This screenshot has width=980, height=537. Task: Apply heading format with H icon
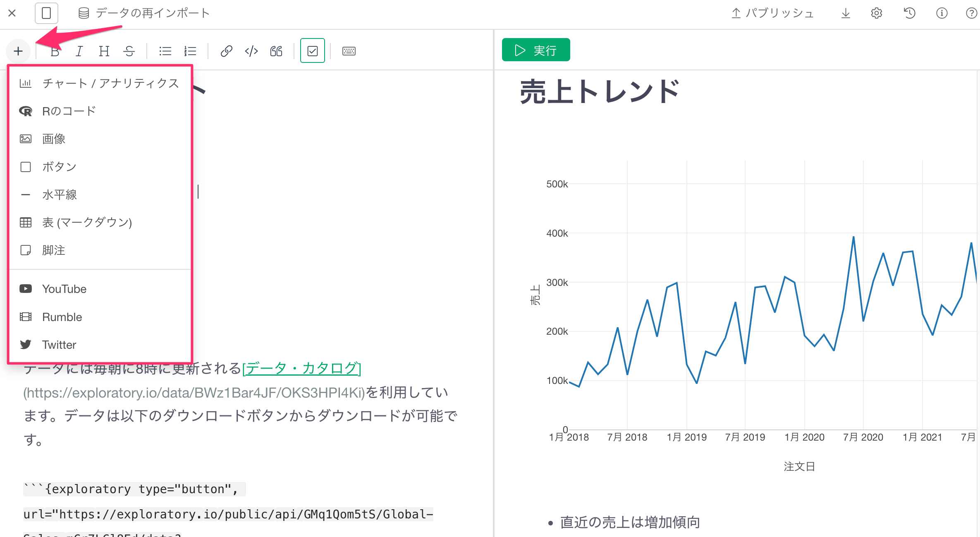point(104,51)
